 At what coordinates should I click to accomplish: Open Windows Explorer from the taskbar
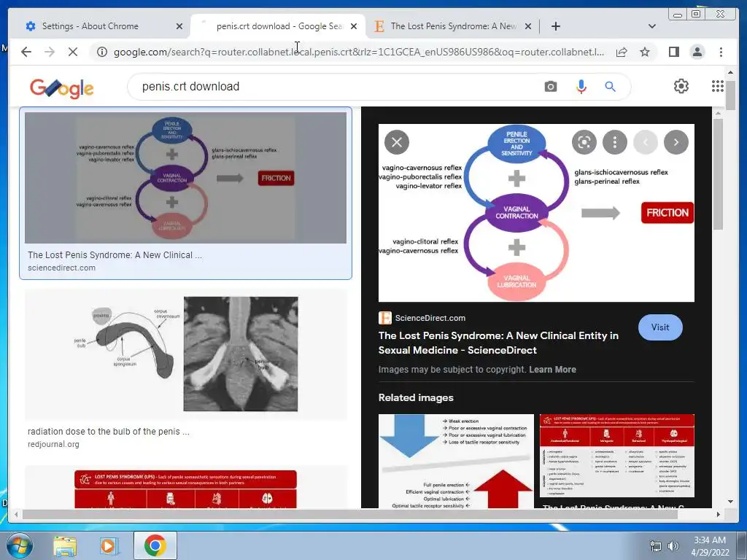[65, 546]
